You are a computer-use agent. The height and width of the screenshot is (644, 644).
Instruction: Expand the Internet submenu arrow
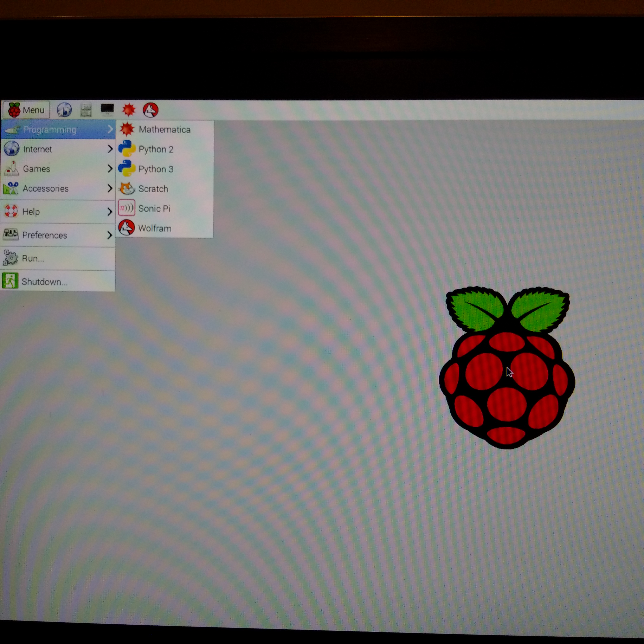point(110,149)
